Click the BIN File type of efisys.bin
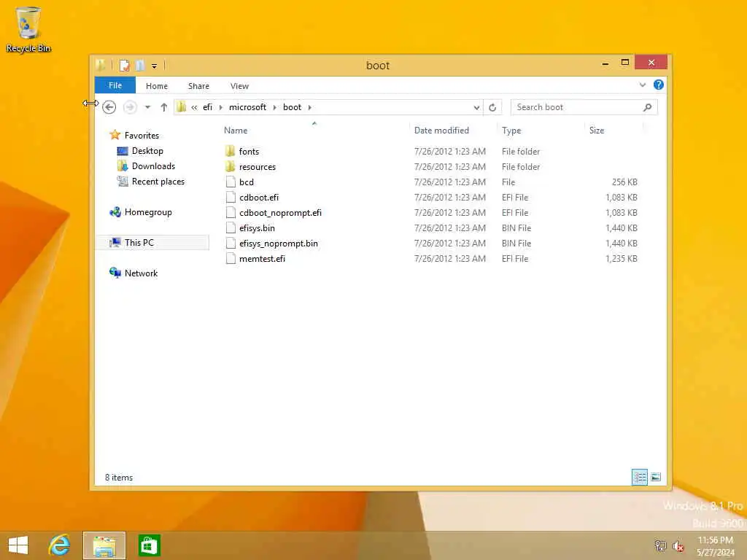The image size is (747, 560). tap(516, 228)
